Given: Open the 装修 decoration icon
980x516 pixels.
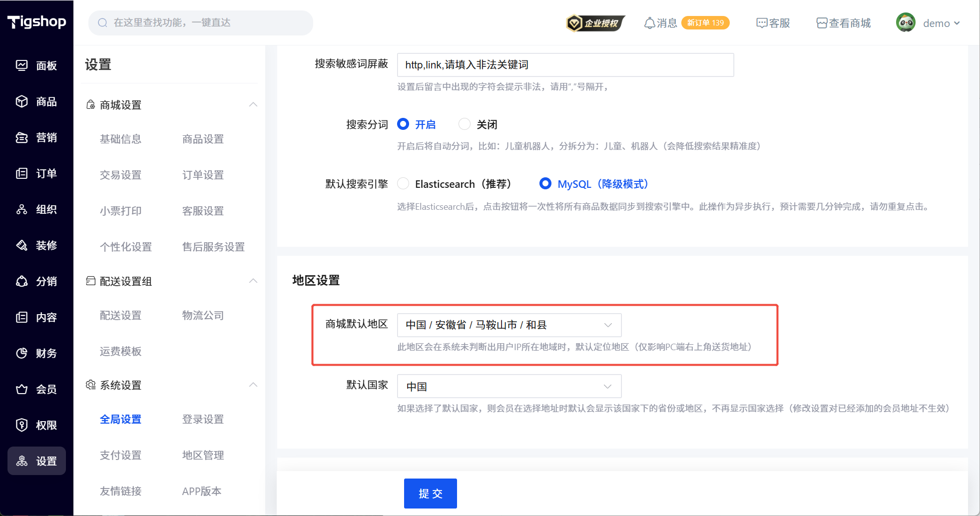Looking at the screenshot, I should 21,245.
